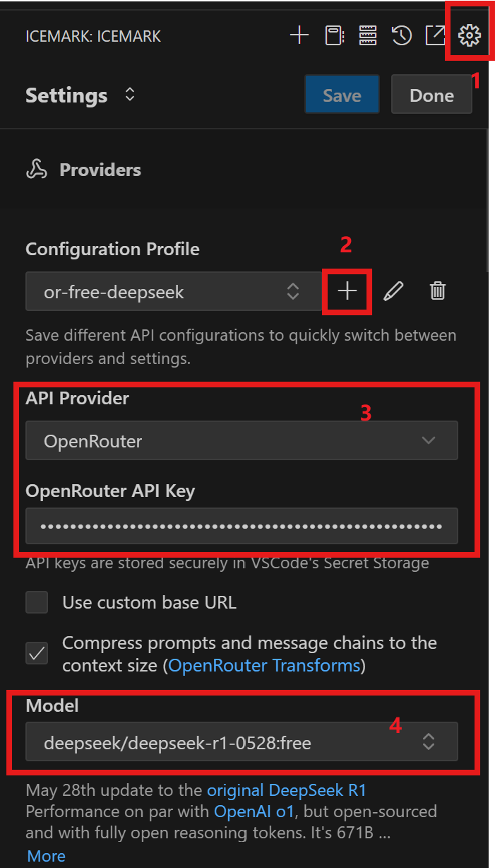This screenshot has height=868, width=495.
Task: Pop out panel into editor icon
Action: 435,35
